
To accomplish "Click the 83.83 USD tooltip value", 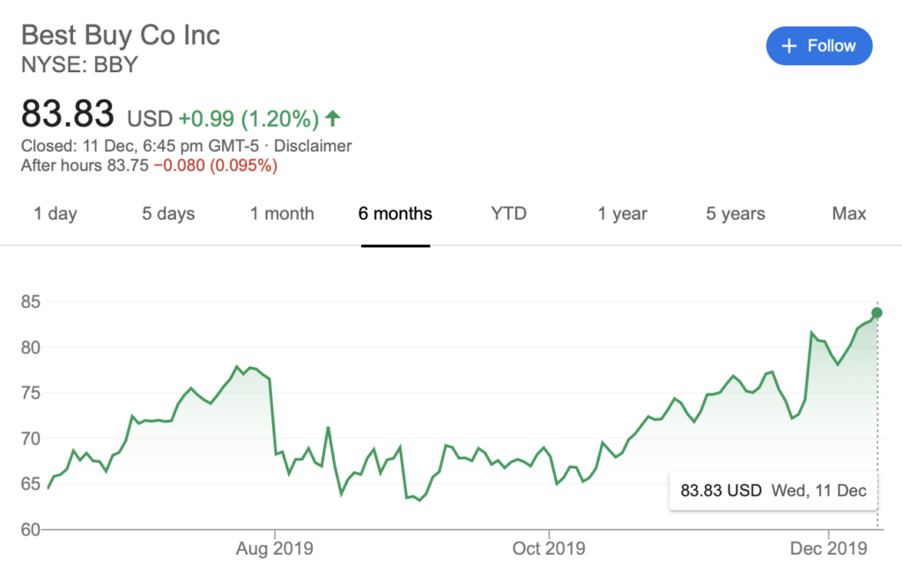I will tap(721, 490).
